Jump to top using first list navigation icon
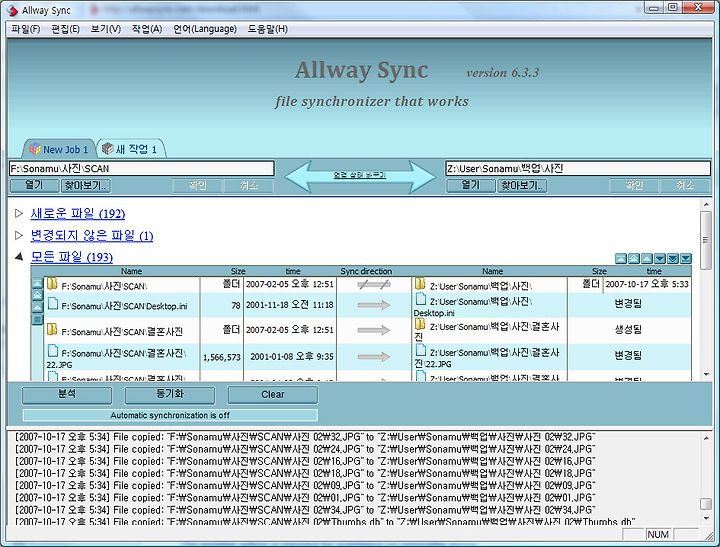Image resolution: width=720 pixels, height=547 pixels. point(620,259)
